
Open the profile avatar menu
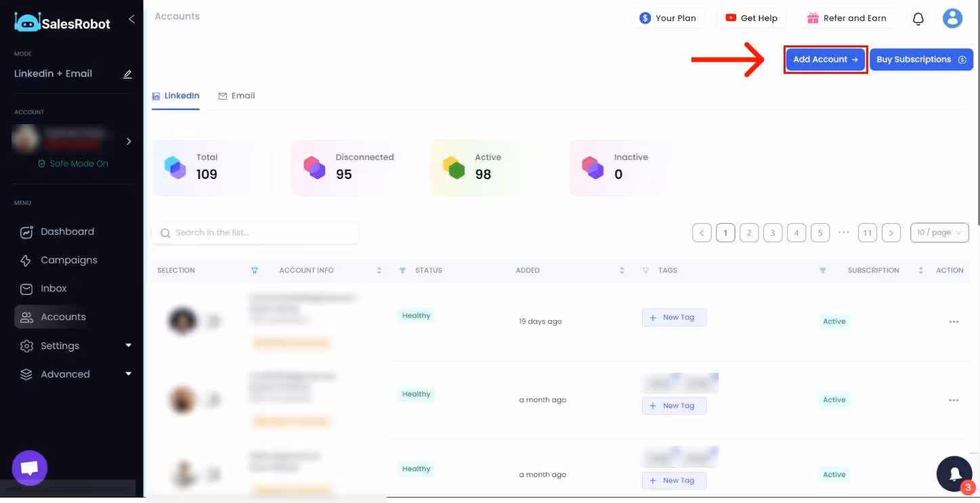(x=952, y=18)
